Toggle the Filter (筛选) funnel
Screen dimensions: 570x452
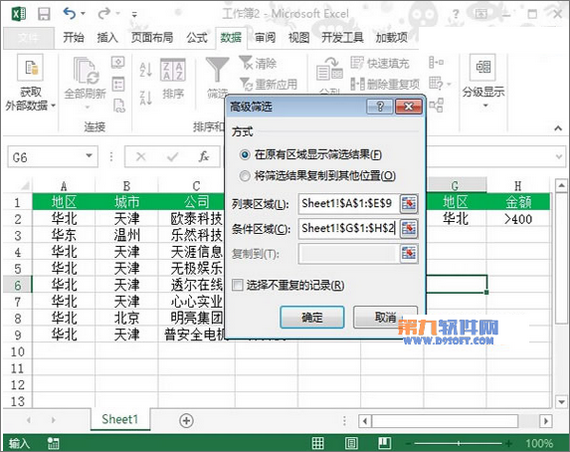pyautogui.click(x=217, y=77)
